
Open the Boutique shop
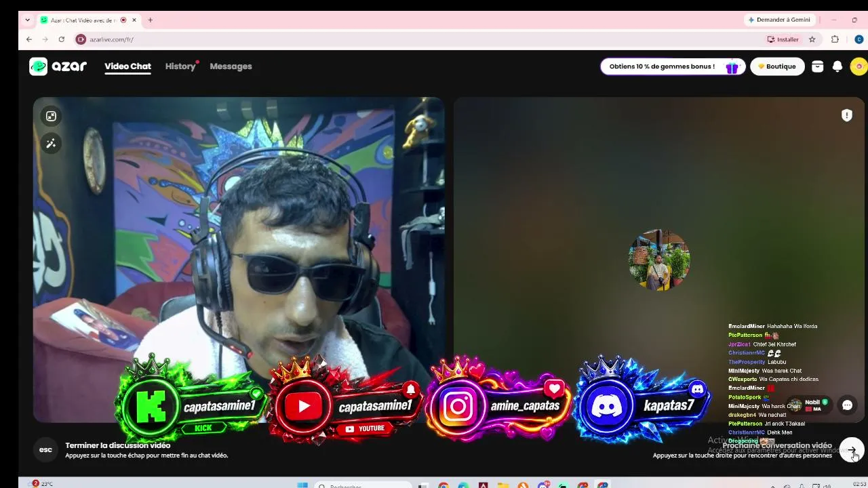(777, 66)
